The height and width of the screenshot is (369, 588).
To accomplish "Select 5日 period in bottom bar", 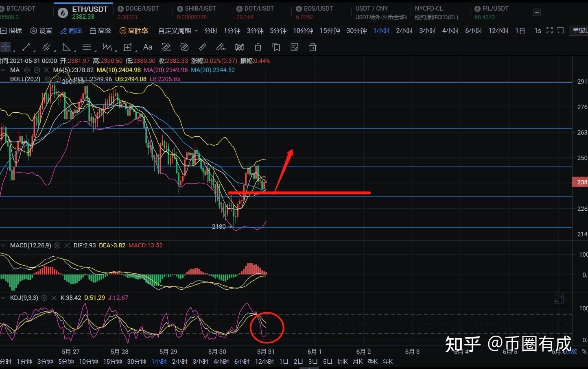I will [328, 361].
